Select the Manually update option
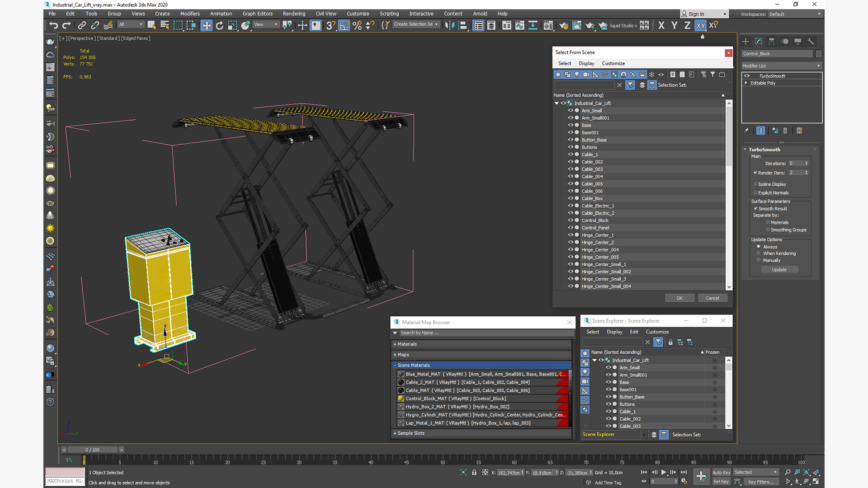The width and height of the screenshot is (868, 488). [x=759, y=260]
